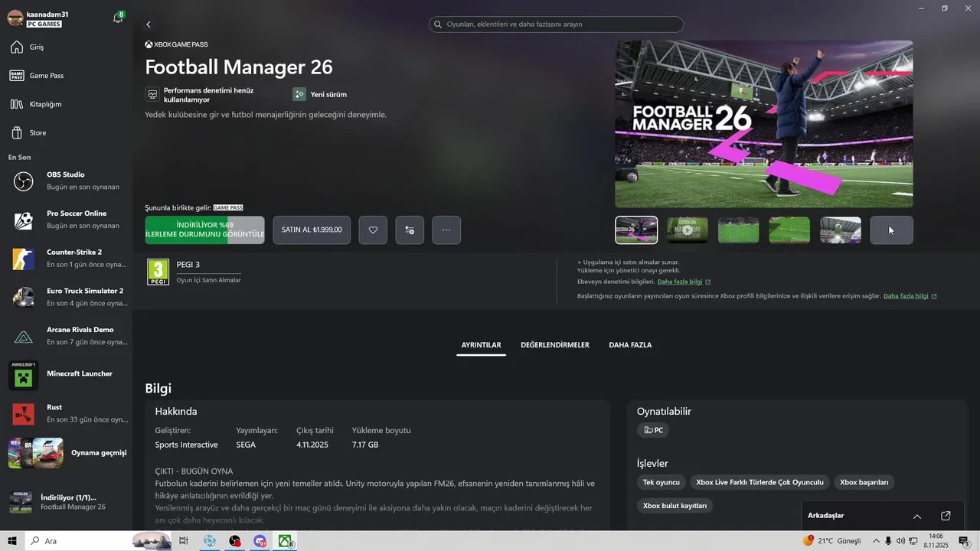This screenshot has height=551, width=980.
Task: Click the download progress bar button
Action: [204, 230]
